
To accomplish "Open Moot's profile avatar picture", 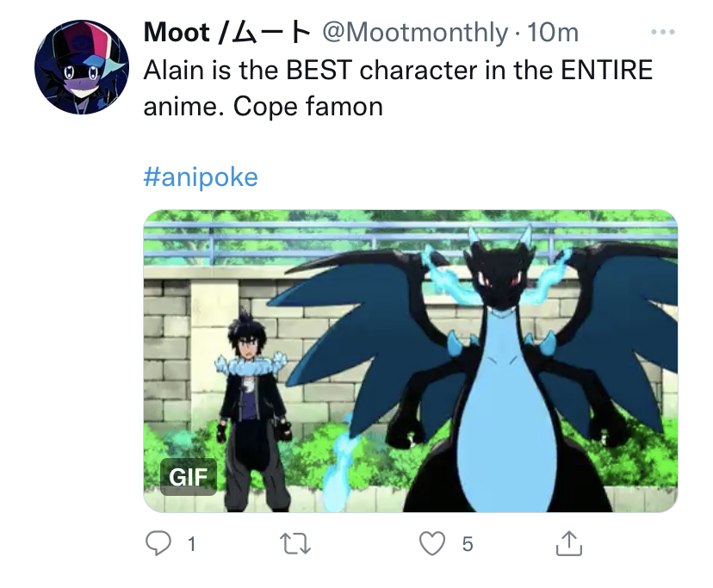I will [82, 67].
